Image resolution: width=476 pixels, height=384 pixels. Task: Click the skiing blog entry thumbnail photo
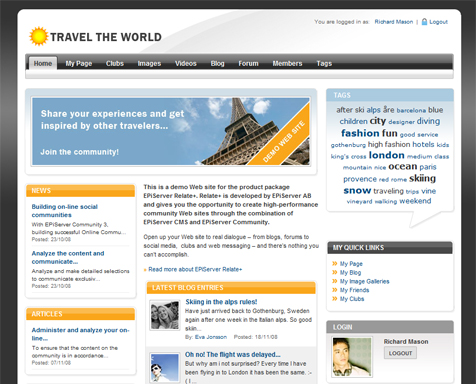point(165,315)
